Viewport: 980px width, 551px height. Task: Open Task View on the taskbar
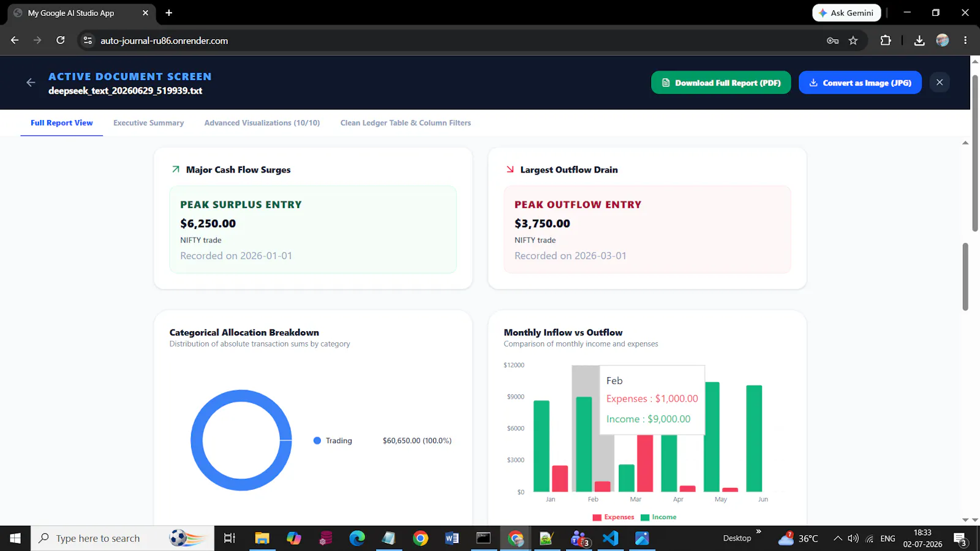[230, 538]
